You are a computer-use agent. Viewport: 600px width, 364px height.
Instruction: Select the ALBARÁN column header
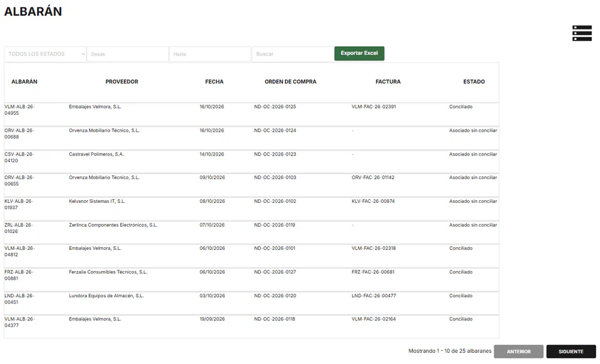click(24, 82)
